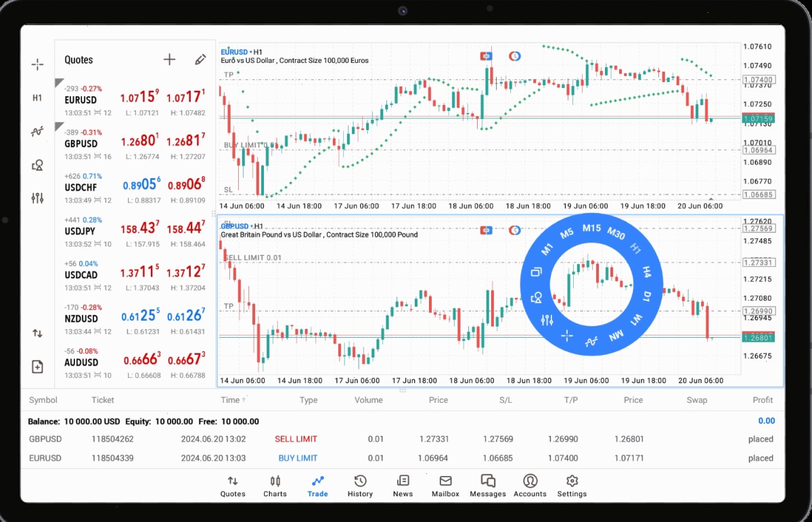Open indicators icon in left sidebar

click(37, 131)
